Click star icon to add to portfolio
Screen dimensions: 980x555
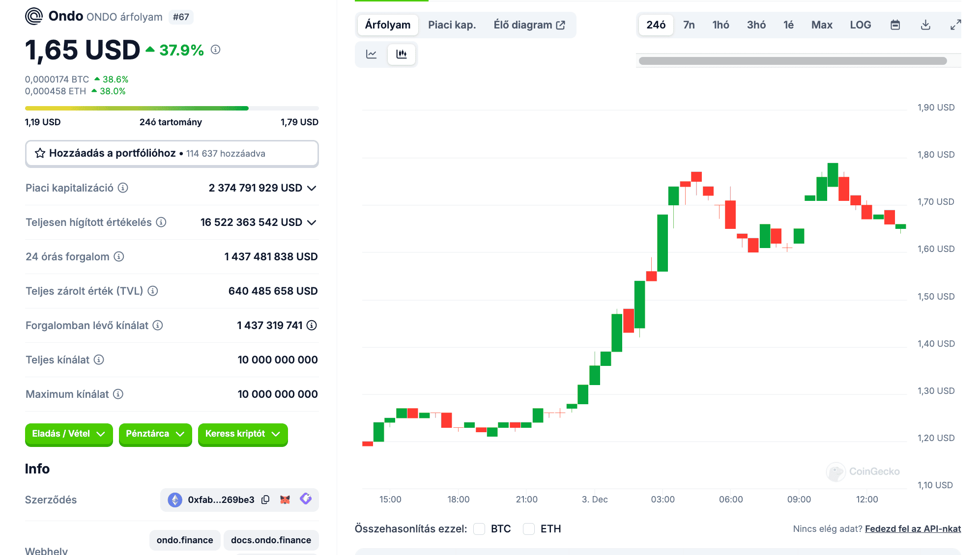pyautogui.click(x=40, y=153)
